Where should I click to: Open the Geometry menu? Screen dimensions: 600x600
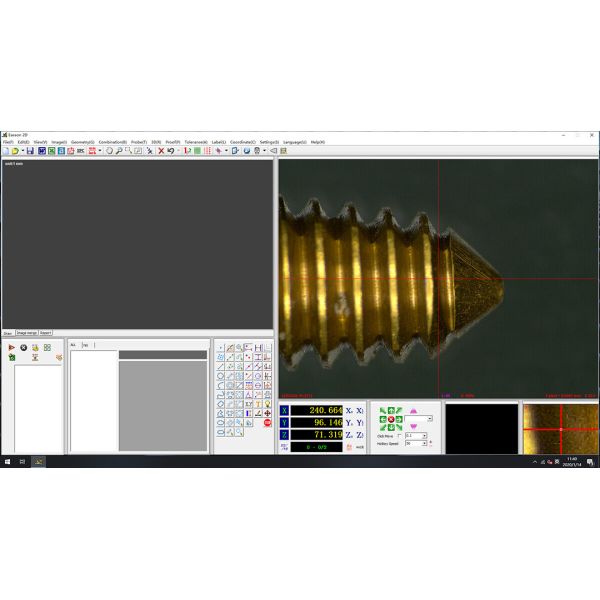(x=82, y=142)
